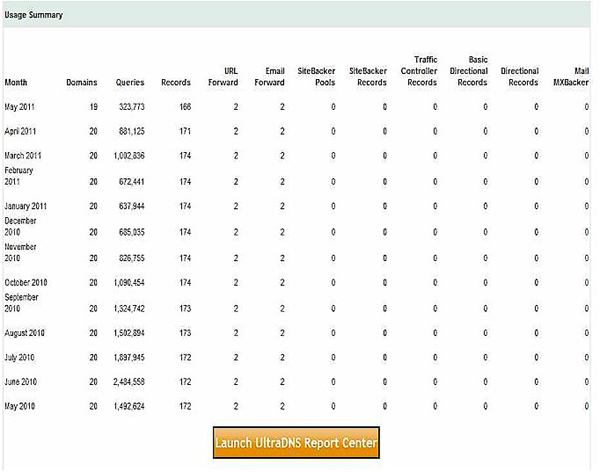Select the Basic Directional Records column header
The image size is (600, 472).
point(470,71)
